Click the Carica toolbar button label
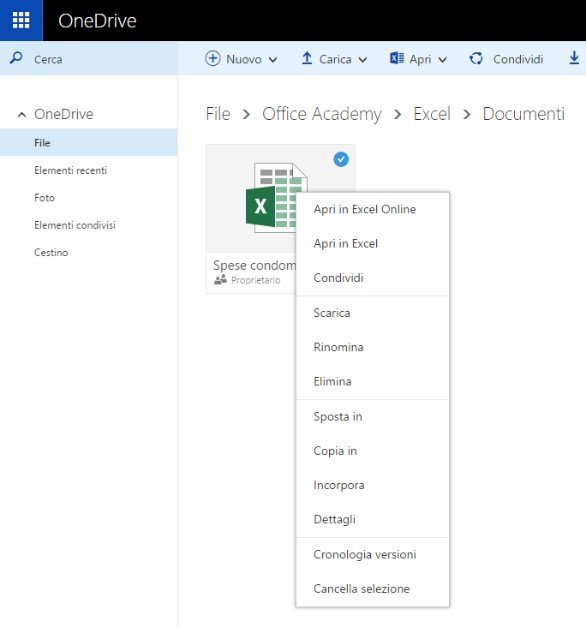 [x=335, y=59]
